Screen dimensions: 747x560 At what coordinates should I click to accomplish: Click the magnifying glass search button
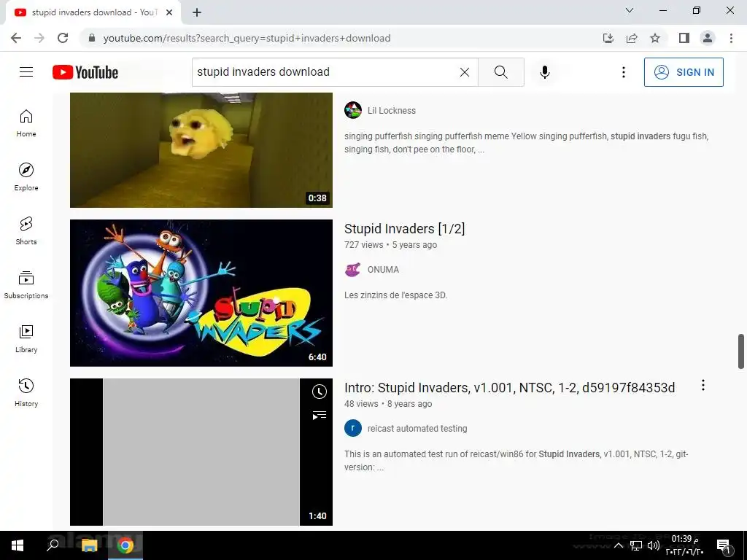pos(500,72)
